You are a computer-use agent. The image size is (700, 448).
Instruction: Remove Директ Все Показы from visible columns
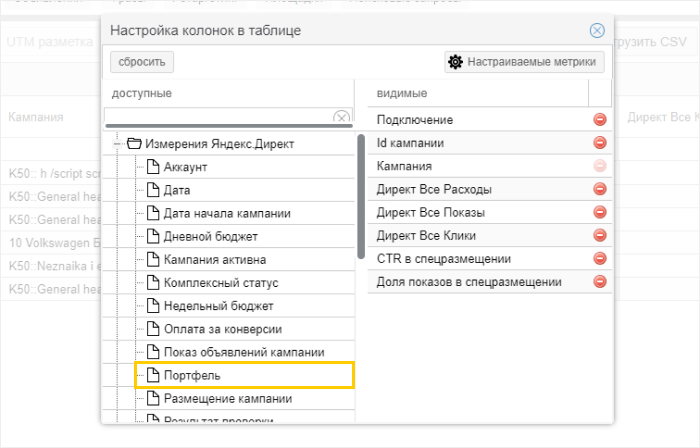pos(600,212)
